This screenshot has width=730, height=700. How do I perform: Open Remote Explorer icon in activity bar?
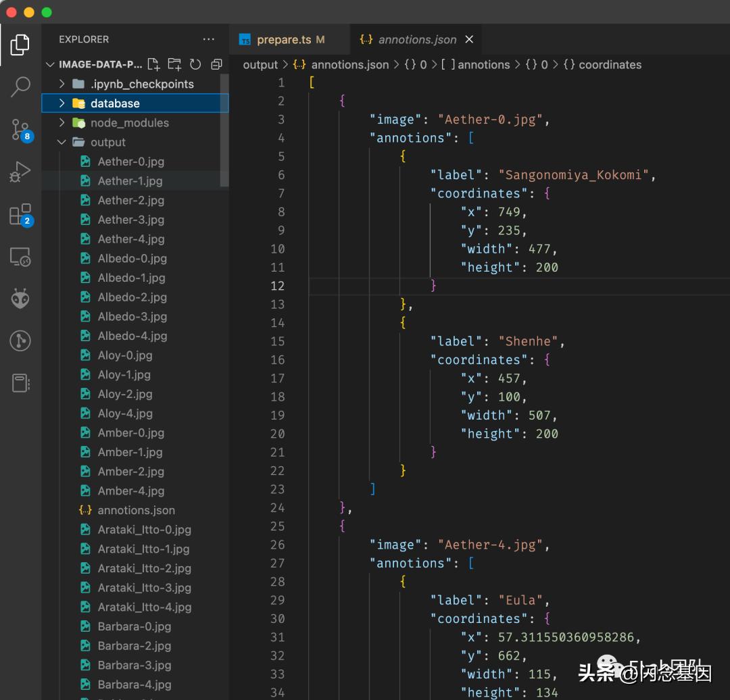point(20,257)
